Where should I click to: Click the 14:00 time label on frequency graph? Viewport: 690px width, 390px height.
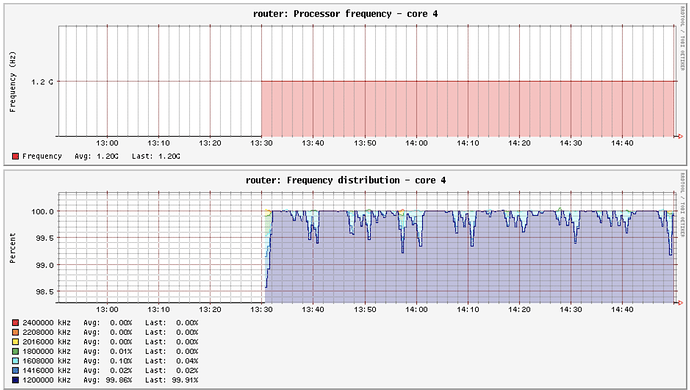point(416,143)
